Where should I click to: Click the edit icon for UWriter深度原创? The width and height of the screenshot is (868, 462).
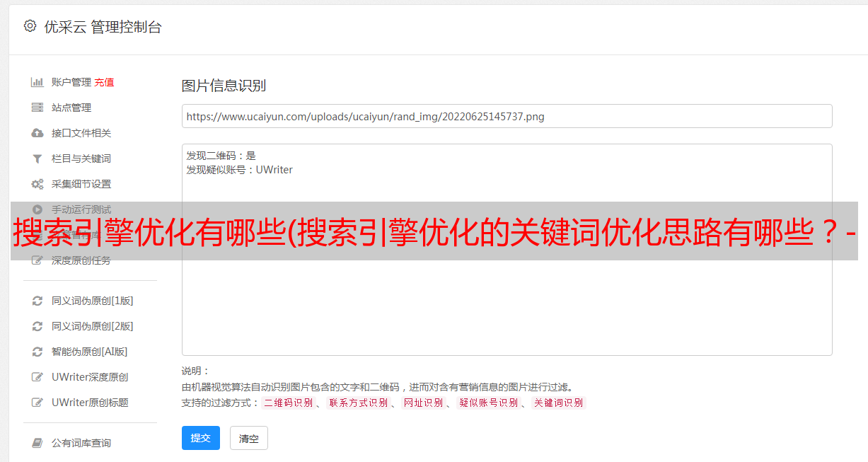(37, 377)
